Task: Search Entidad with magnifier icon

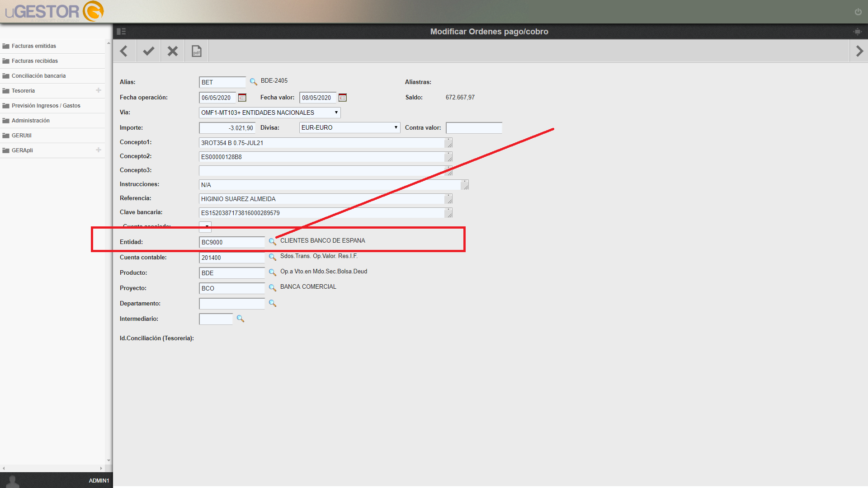Action: pyautogui.click(x=272, y=242)
